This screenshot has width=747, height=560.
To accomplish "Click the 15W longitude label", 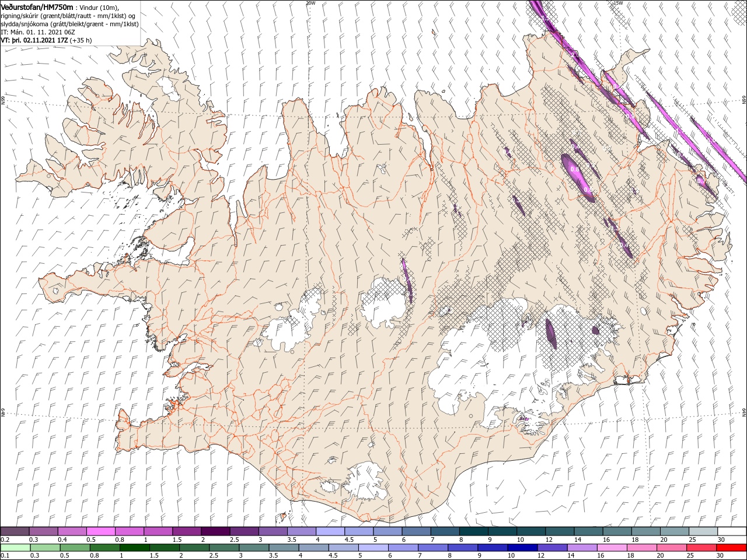I will 618,3.
